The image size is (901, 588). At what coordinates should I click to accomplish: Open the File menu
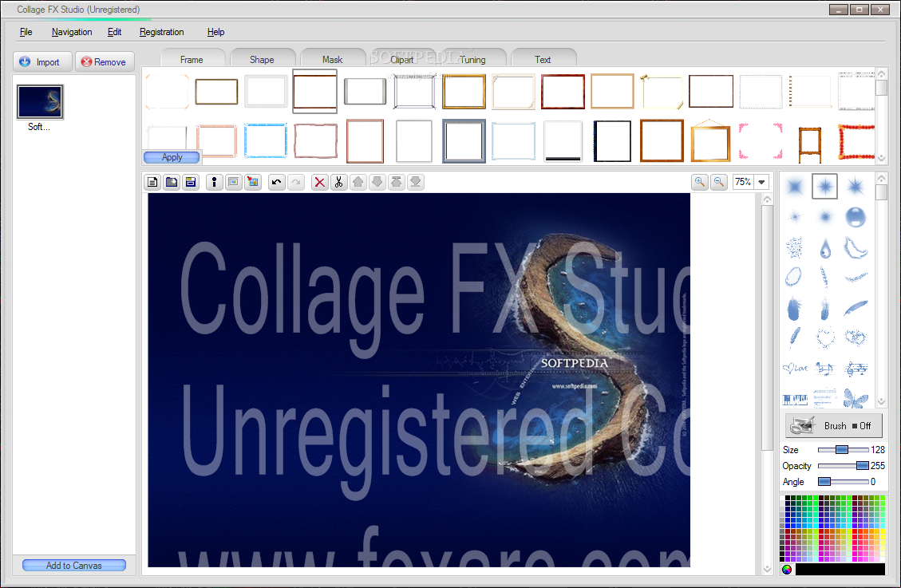click(26, 32)
